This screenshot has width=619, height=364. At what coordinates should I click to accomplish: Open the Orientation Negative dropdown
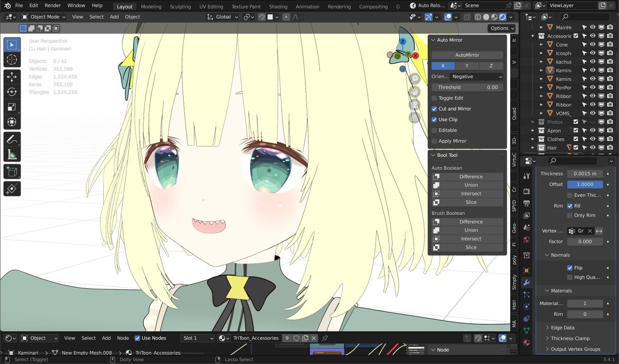[477, 76]
